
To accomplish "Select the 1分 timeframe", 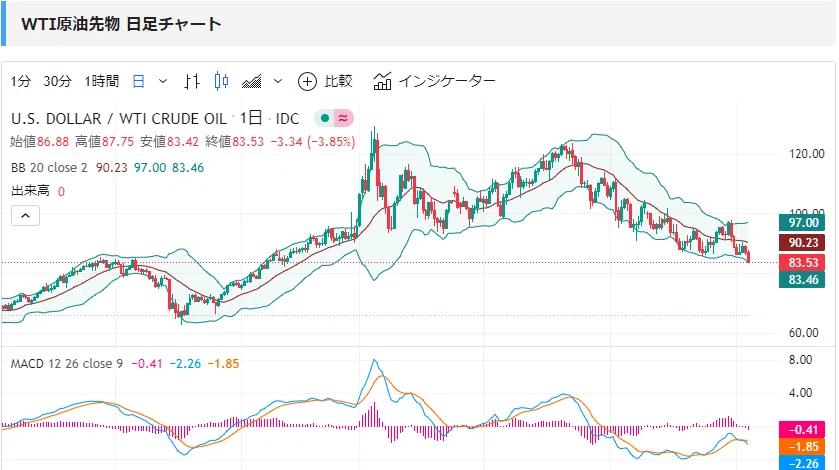I will 21,81.
